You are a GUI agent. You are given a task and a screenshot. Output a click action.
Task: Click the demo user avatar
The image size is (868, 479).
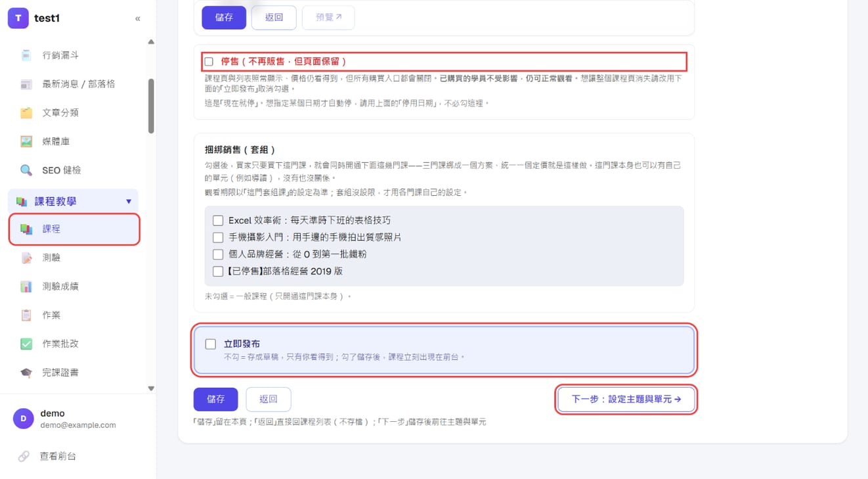[24, 419]
